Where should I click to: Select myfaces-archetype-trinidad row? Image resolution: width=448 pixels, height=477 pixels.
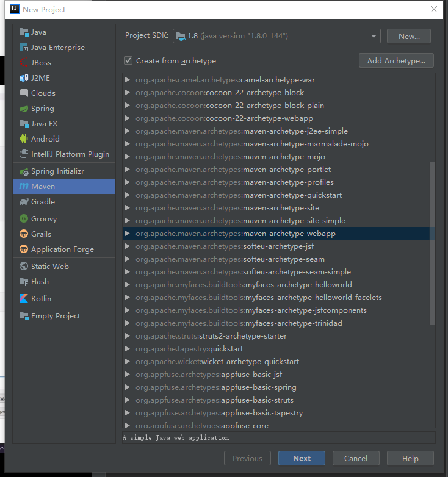pos(278,323)
